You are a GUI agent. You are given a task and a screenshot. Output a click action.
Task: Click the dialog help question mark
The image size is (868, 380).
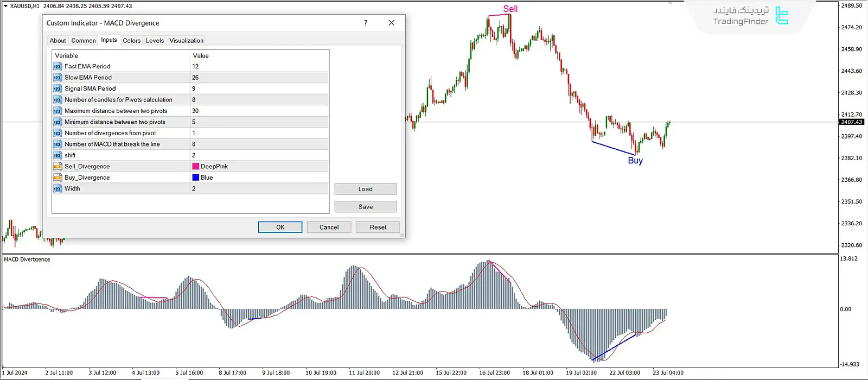[366, 23]
